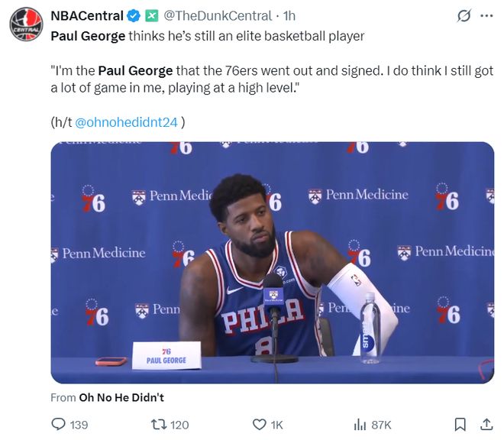Screen dimensions: 504x440
Task: Click the 139 reply count number
Action: tap(79, 424)
